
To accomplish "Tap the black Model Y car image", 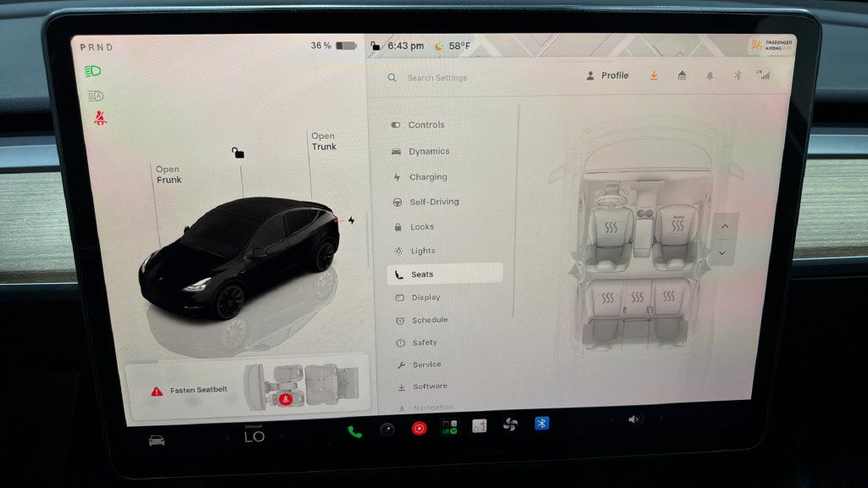I will point(240,258).
